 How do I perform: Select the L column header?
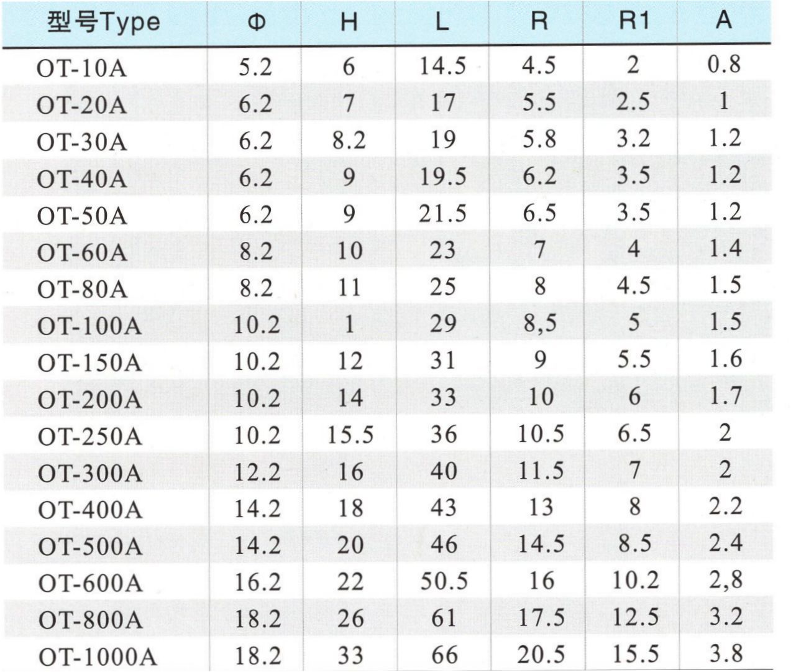[442, 22]
